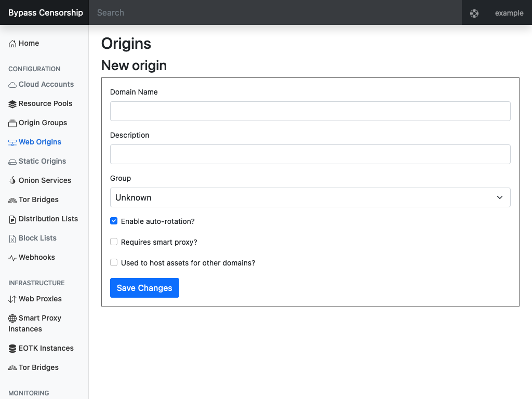532x399 pixels.
Task: Click the Smart Proxy Instances globe icon
Action: pyautogui.click(x=12, y=318)
